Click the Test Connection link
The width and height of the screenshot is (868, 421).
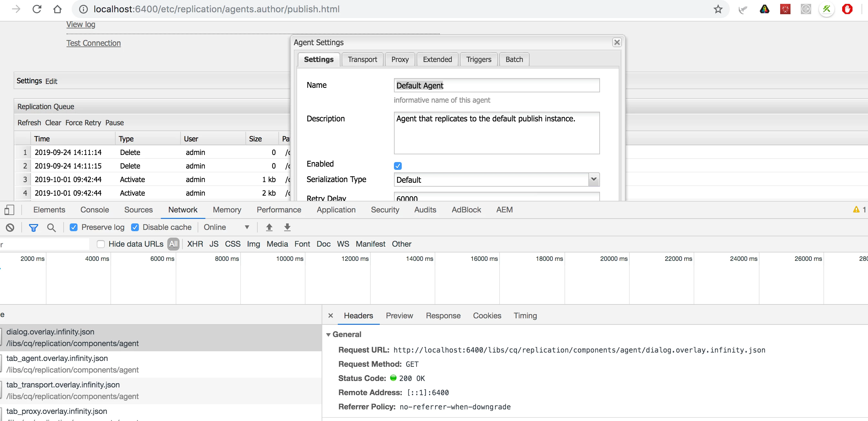(x=93, y=43)
